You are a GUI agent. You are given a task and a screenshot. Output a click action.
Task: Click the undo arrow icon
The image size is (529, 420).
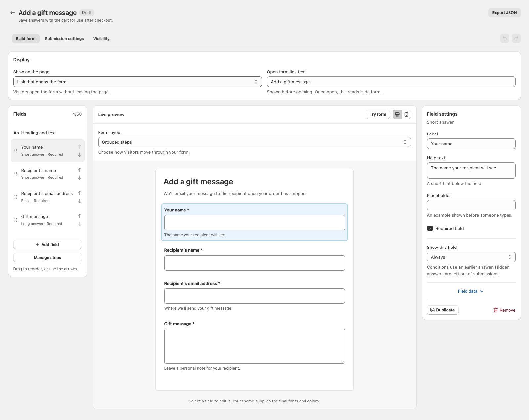click(504, 39)
